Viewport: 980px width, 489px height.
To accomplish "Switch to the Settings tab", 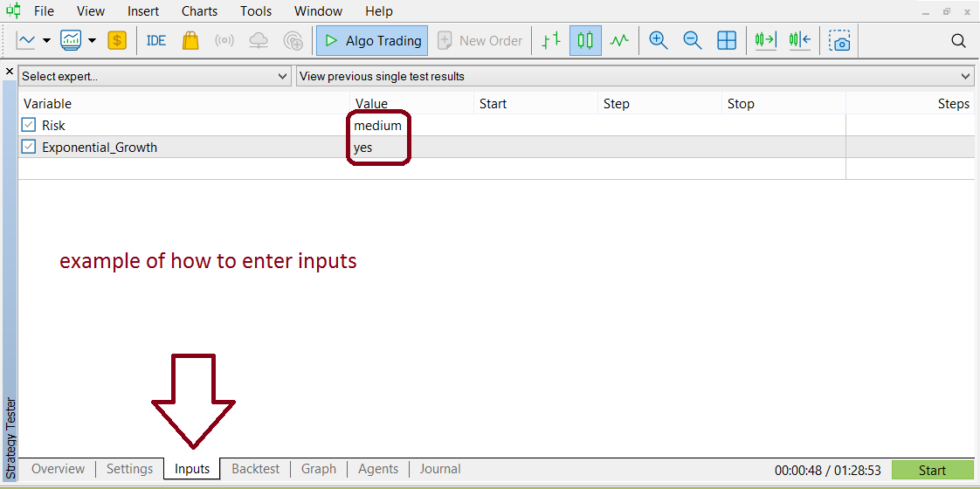I will coord(129,469).
